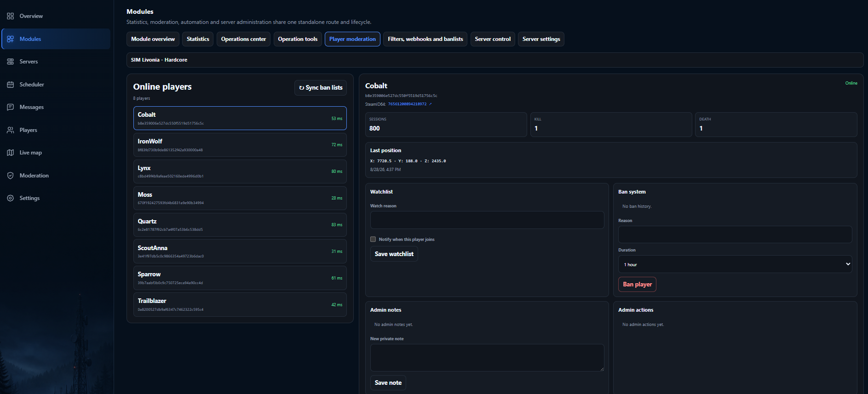Open the SteamID64 external link arrow icon
Viewport: 868px width, 394px height.
pyautogui.click(x=431, y=104)
